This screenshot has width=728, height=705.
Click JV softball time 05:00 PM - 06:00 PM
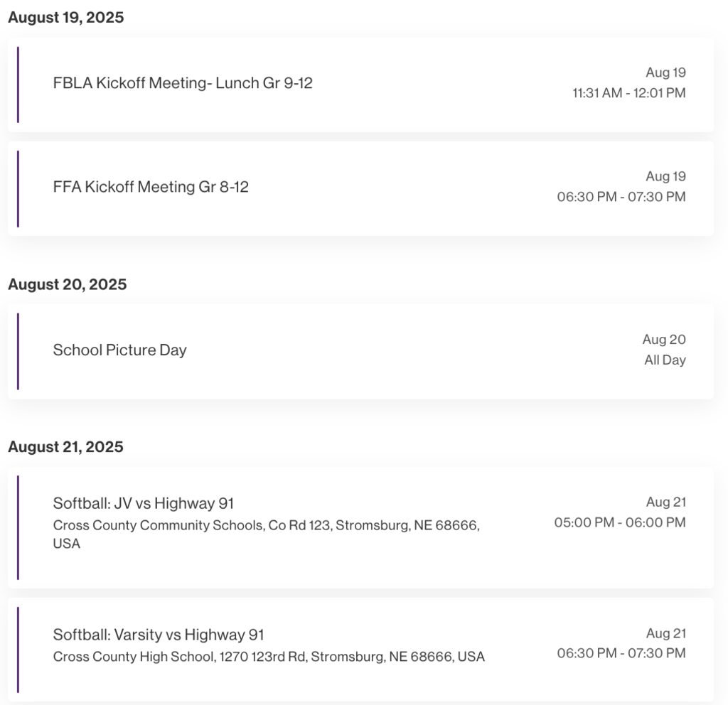click(620, 522)
